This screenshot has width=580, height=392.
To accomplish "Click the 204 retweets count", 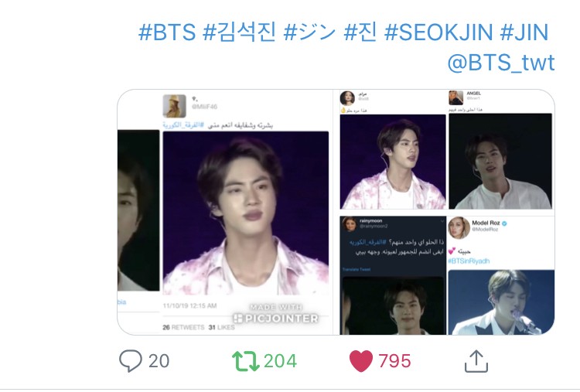I will tap(281, 361).
